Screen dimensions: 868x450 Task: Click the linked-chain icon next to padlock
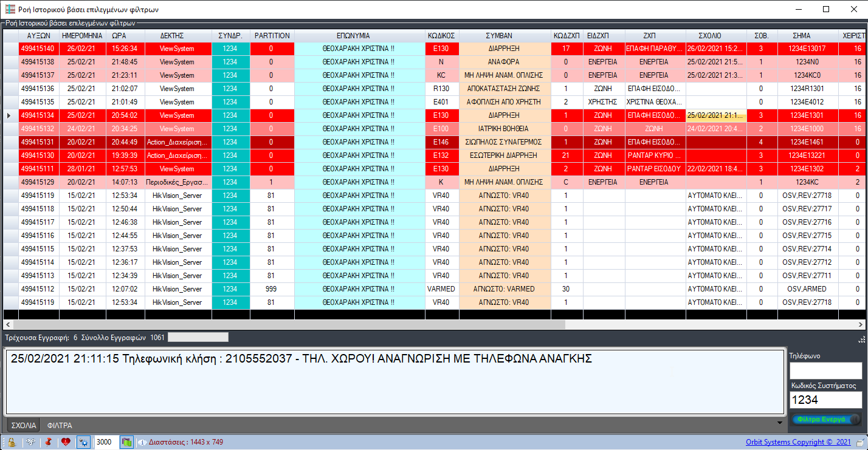click(29, 442)
